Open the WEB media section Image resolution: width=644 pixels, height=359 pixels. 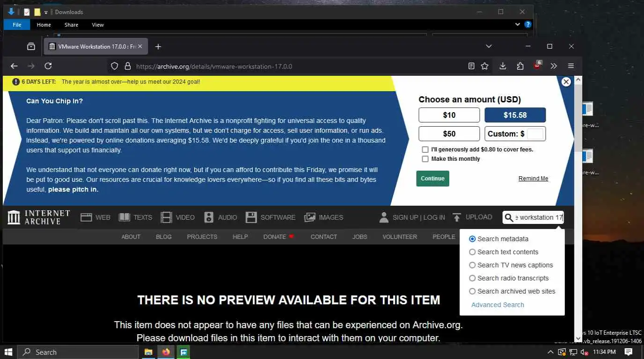click(95, 217)
